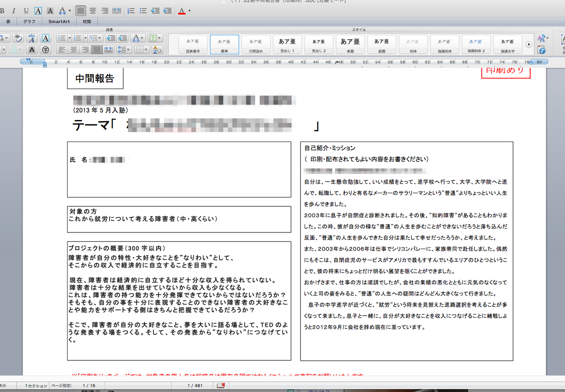
Task: Click center alignment in top toolbar
Action: tap(93, 11)
